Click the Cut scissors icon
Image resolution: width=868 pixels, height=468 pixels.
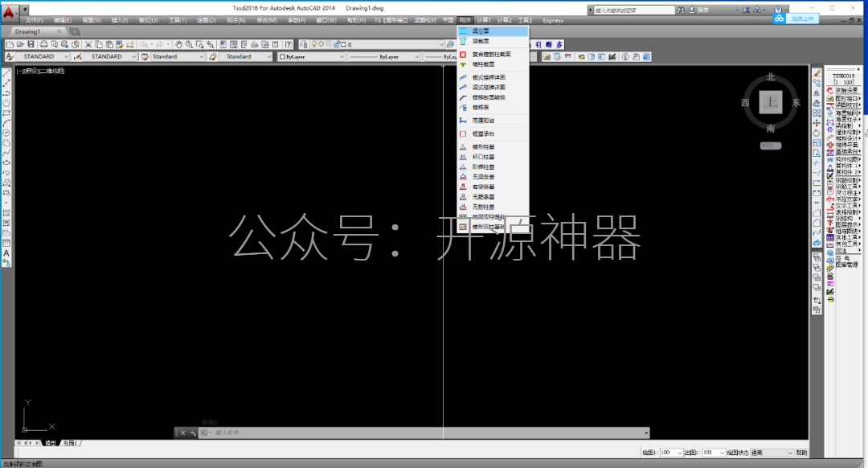tap(88, 44)
